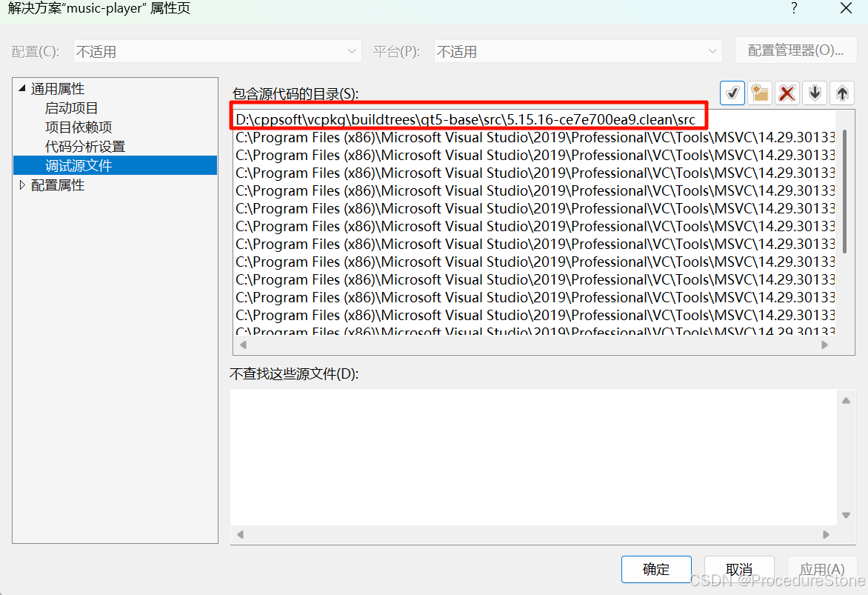Viewport: 868px width, 595px height.
Task: Select 通用属性 label in the tree
Action: [58, 89]
